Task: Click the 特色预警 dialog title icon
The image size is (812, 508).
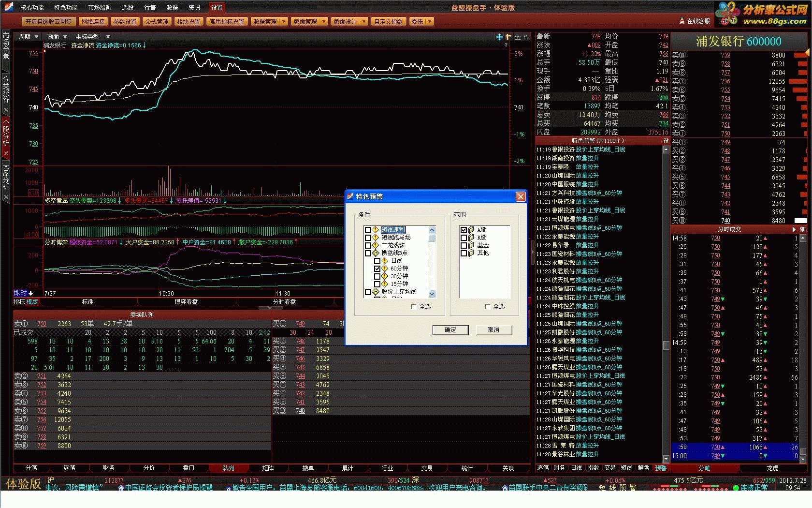Action: click(x=350, y=196)
